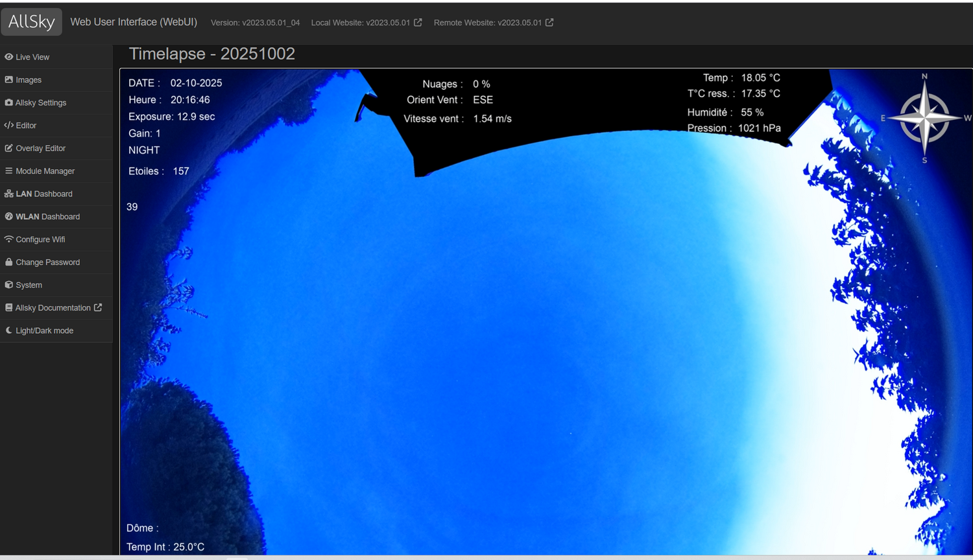Click the external link icon after Local Website

pyautogui.click(x=418, y=22)
